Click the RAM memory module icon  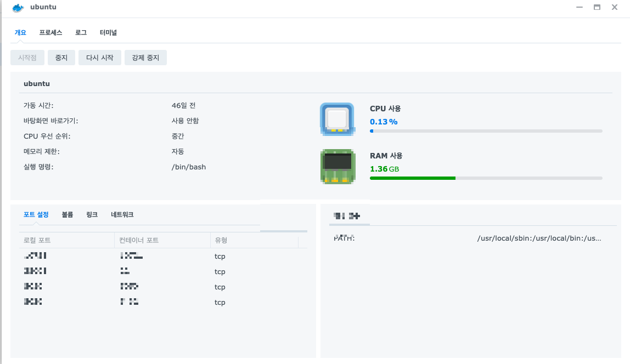(x=337, y=167)
